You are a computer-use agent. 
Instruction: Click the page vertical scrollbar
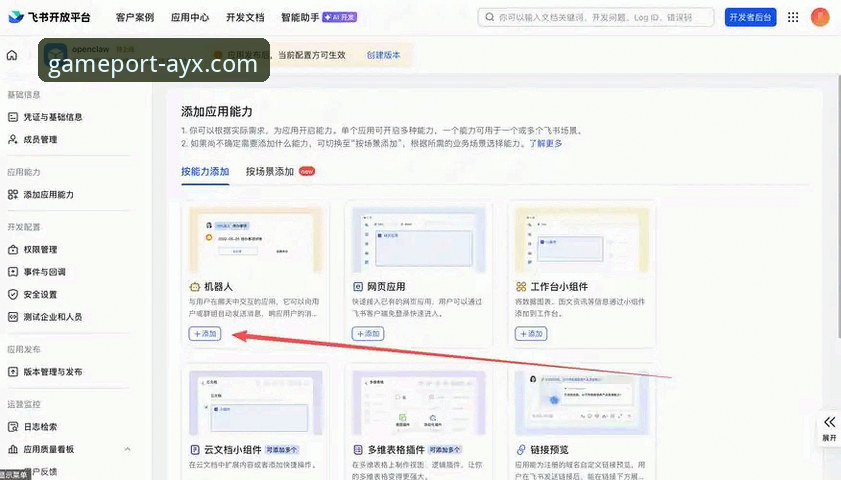[x=838, y=206]
